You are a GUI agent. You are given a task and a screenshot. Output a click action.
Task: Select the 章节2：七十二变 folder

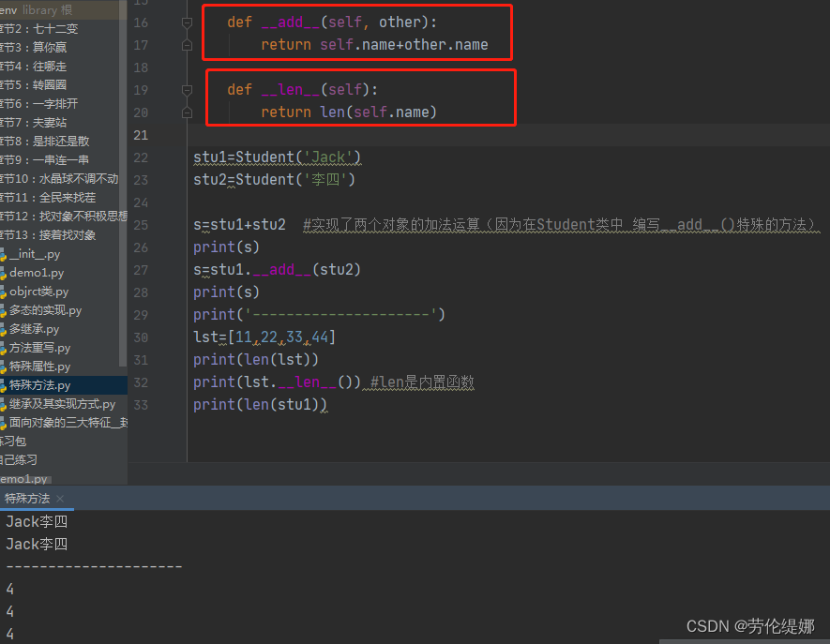39,28
